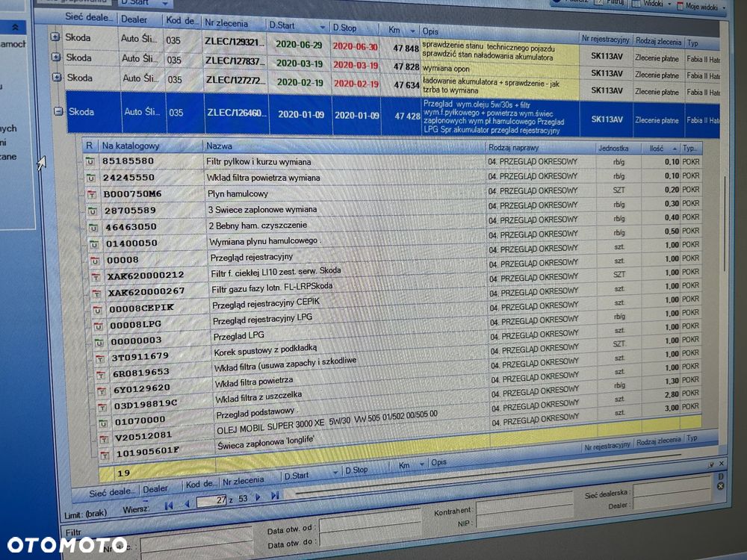Image resolution: width=747 pixels, height=560 pixels.
Task: Open the Moje widoki menu
Action: pos(701,6)
